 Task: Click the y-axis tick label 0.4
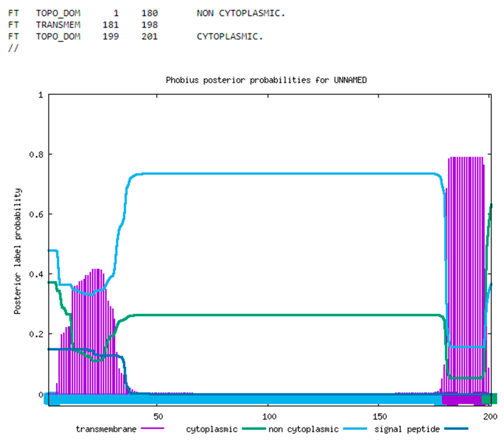coord(36,274)
